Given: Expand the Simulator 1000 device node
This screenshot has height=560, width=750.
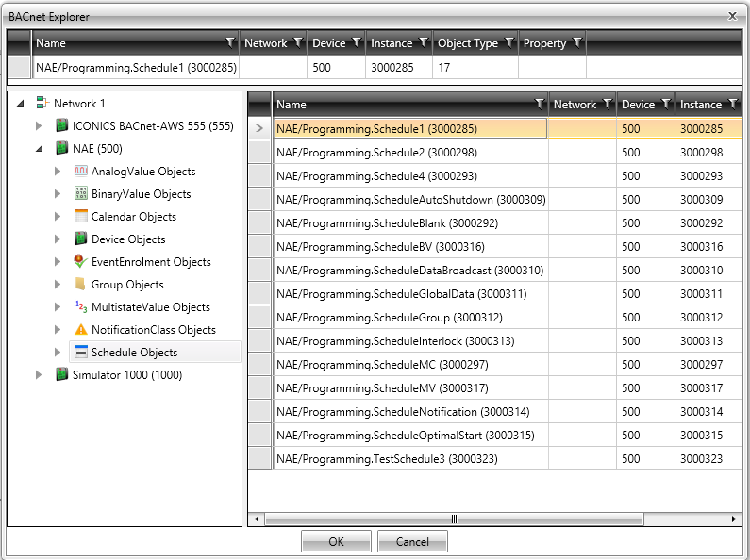Looking at the screenshot, I should tap(39, 375).
